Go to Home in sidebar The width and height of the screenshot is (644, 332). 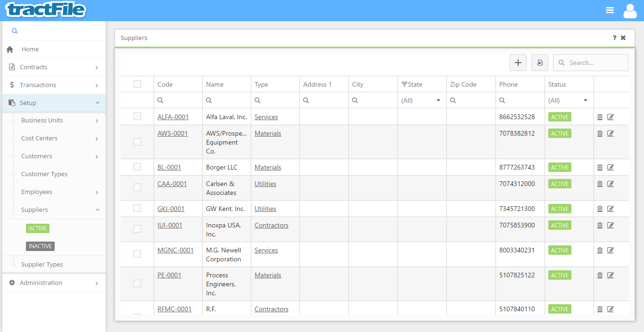[54, 49]
